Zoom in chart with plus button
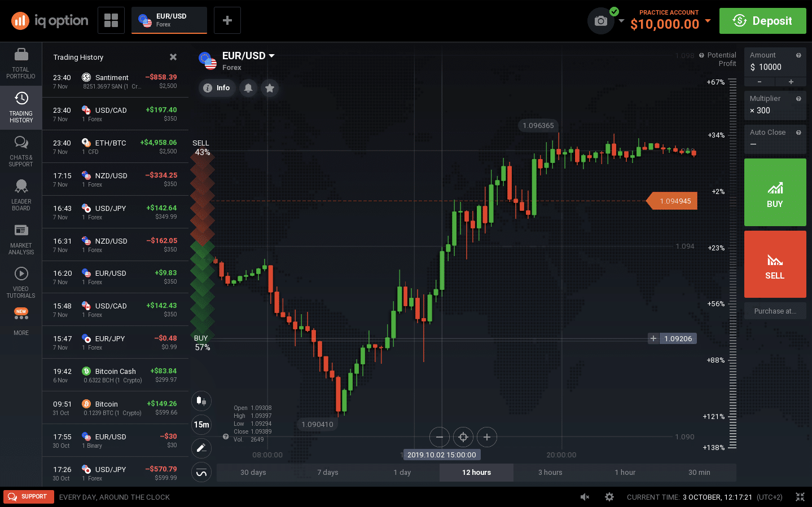 coord(487,437)
